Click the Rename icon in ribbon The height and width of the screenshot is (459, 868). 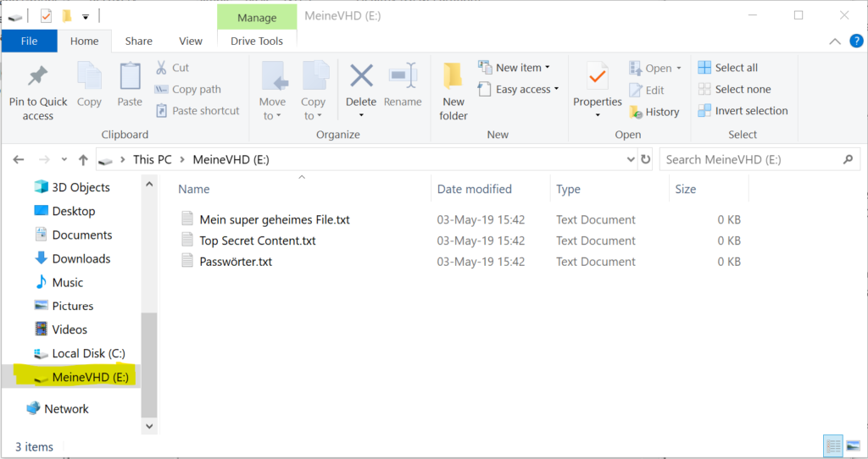click(x=403, y=77)
